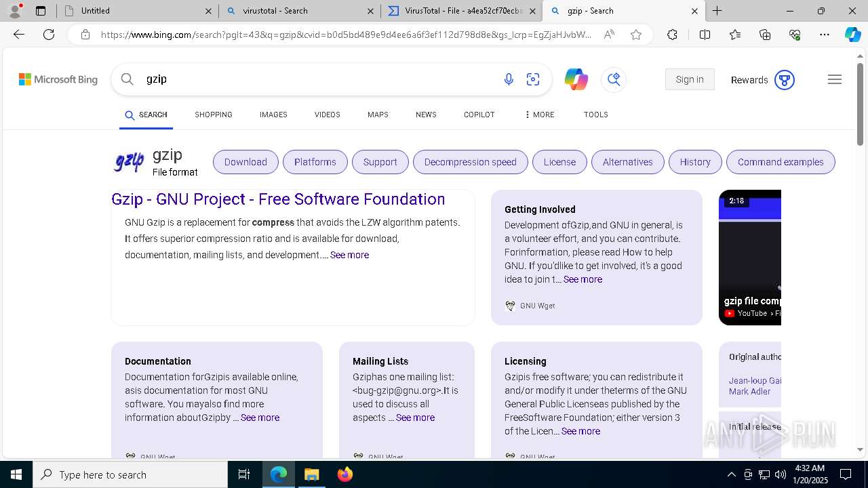Select the MAPS search category
This screenshot has height=488, width=868.
point(378,115)
